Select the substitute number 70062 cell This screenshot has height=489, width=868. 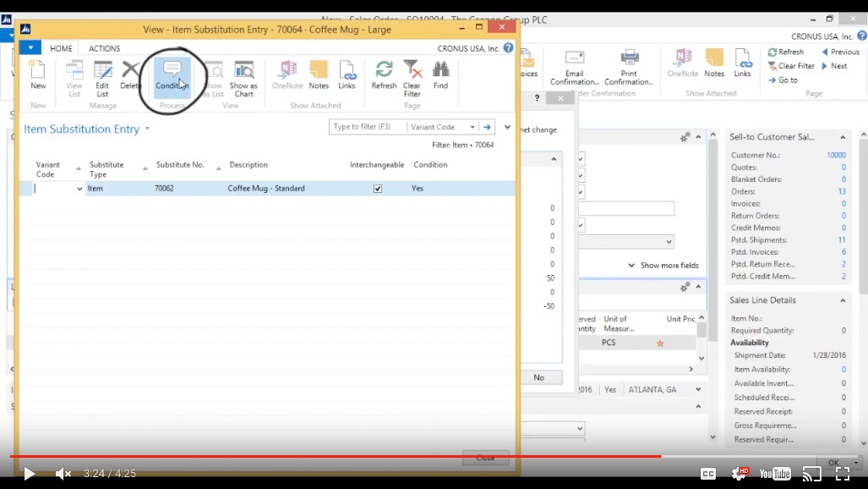(164, 189)
